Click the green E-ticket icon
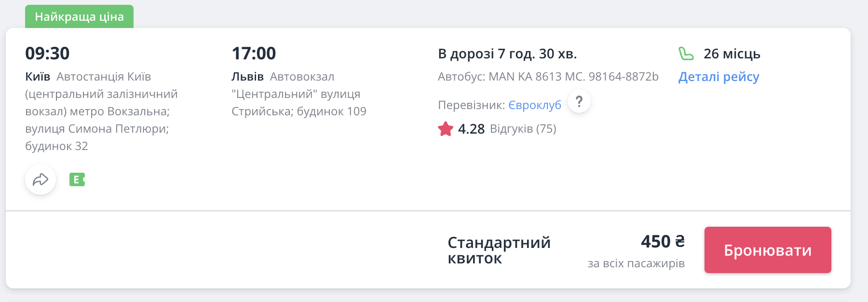 point(77,180)
